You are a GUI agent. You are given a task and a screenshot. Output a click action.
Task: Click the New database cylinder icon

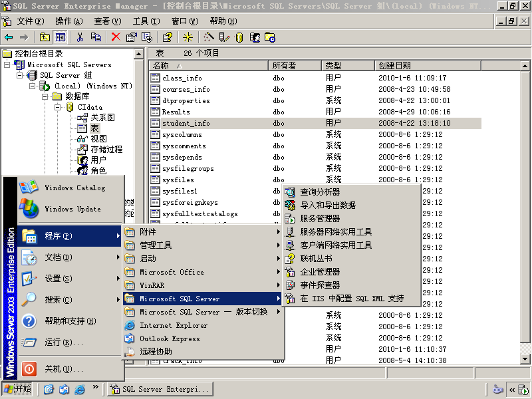(239, 37)
